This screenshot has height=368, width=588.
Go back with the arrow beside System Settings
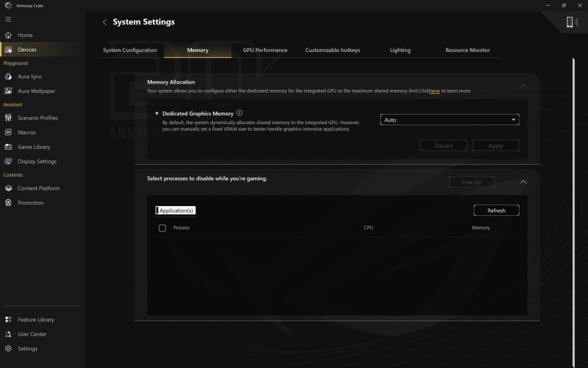104,22
